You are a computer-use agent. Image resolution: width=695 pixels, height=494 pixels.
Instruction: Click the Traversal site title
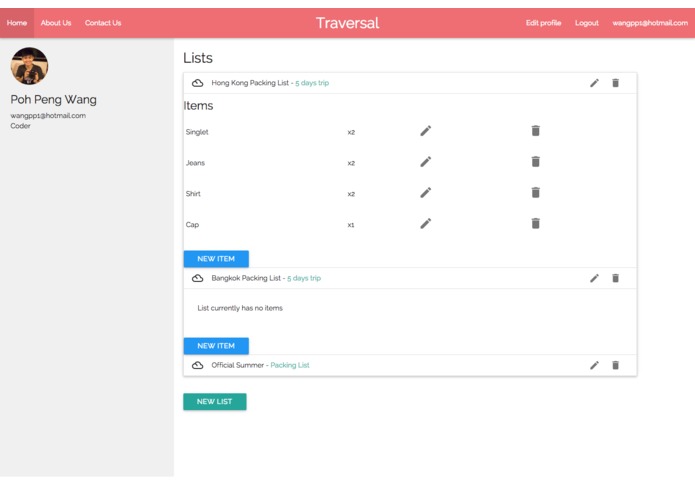348,23
